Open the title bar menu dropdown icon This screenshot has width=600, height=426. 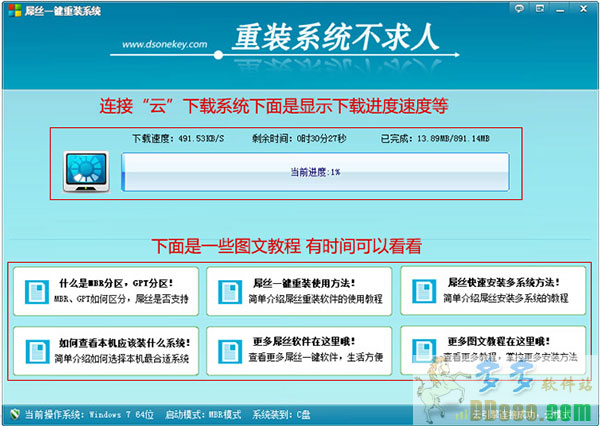(539, 10)
